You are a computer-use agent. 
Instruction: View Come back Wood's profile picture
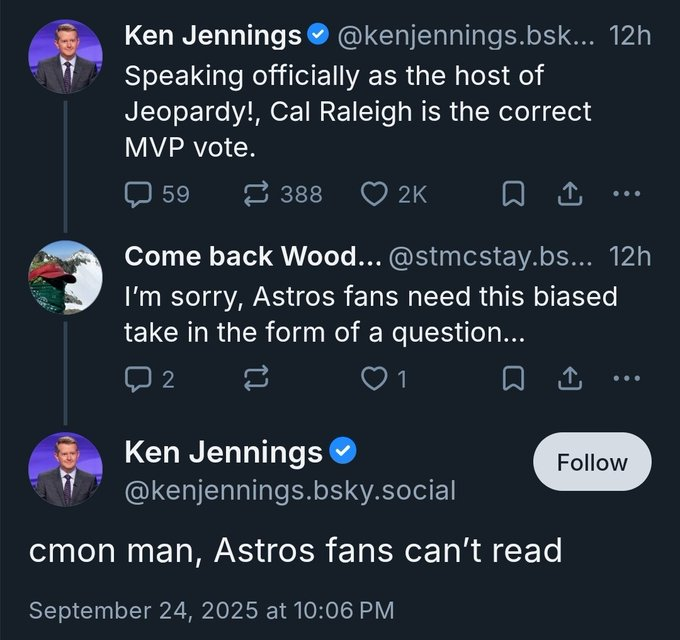tap(65, 278)
